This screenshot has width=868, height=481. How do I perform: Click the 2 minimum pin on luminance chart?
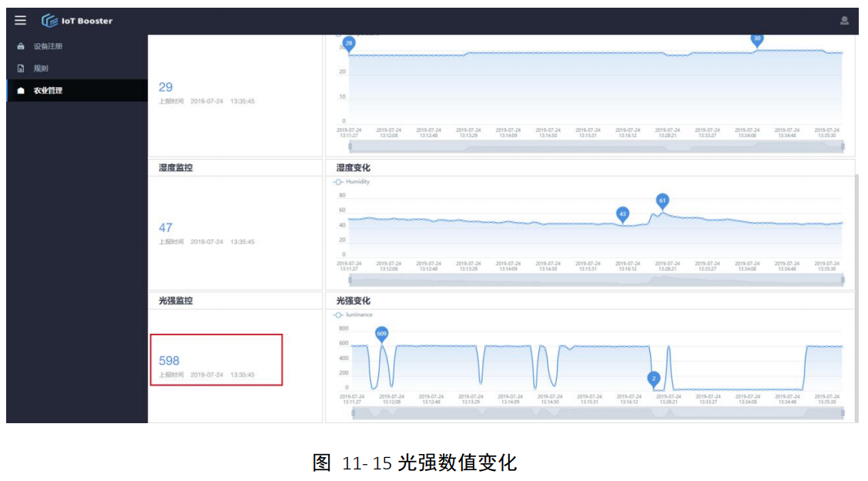point(654,379)
